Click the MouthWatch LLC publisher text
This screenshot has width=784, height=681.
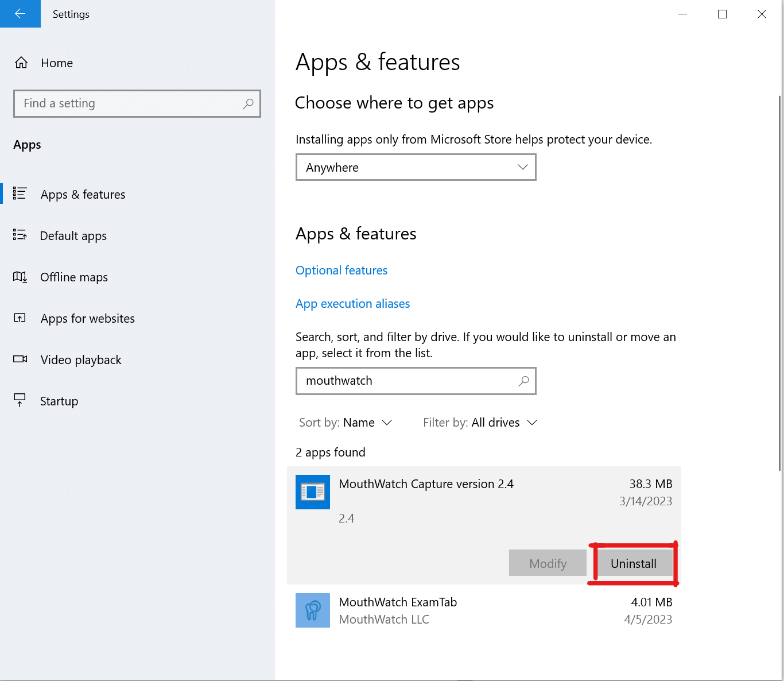pyautogui.click(x=384, y=620)
